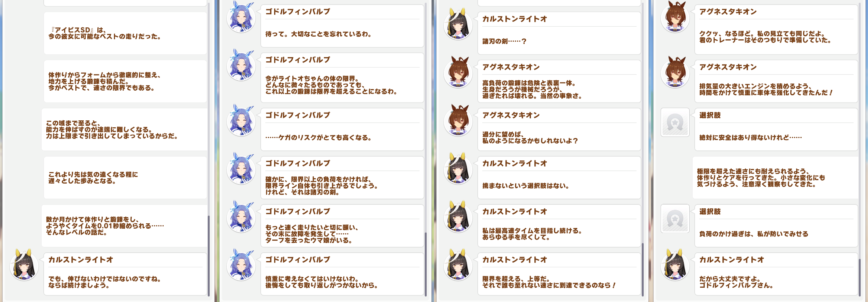
Task: Select the choice '絶対に安全はあり得ないけれど……'
Action: (776, 129)
